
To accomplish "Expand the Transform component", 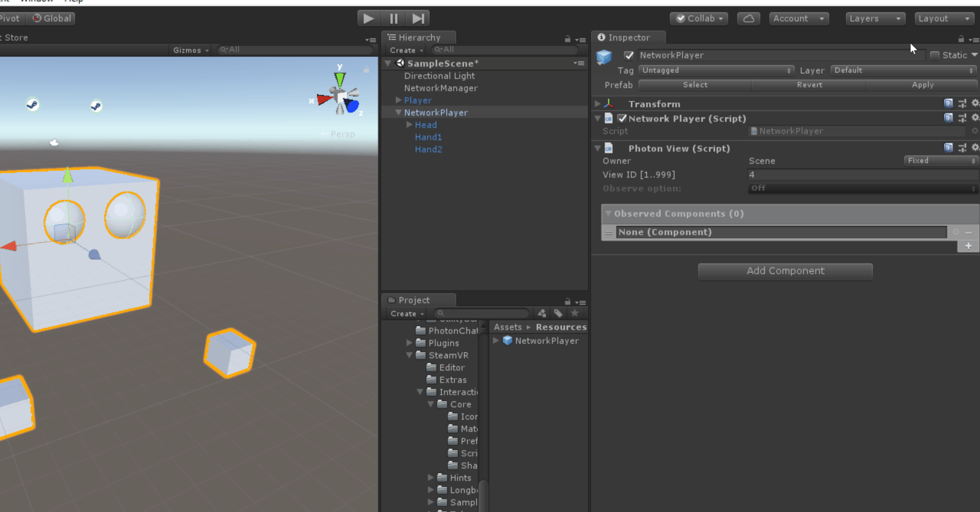I will 598,103.
